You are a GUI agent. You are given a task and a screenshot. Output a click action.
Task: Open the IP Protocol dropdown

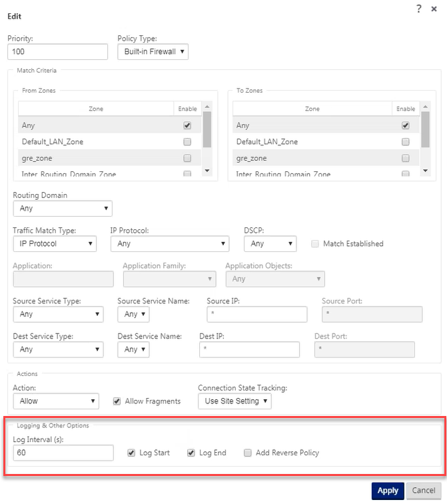(x=170, y=244)
